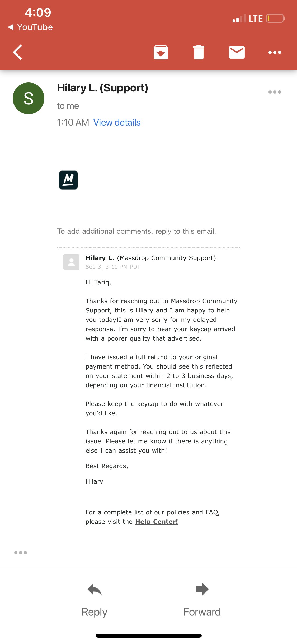Tap the home indicator bar
This screenshot has height=644, width=297.
click(148, 636)
